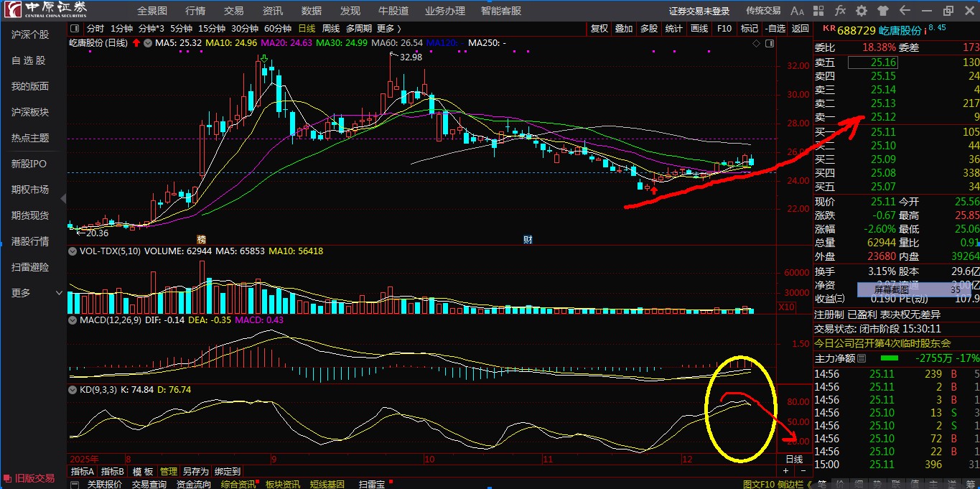Image resolution: width=980 pixels, height=489 pixels.
Task: Select 沪深个股 in the sidebar
Action: click(30, 34)
